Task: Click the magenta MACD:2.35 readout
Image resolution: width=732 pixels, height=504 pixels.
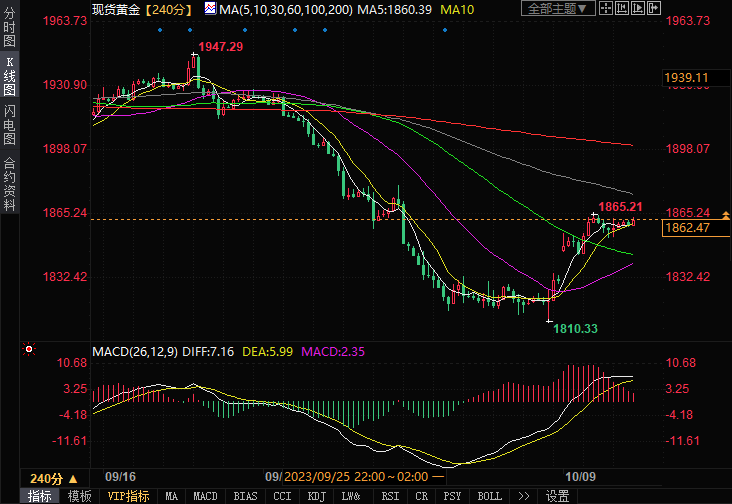Action: click(333, 351)
